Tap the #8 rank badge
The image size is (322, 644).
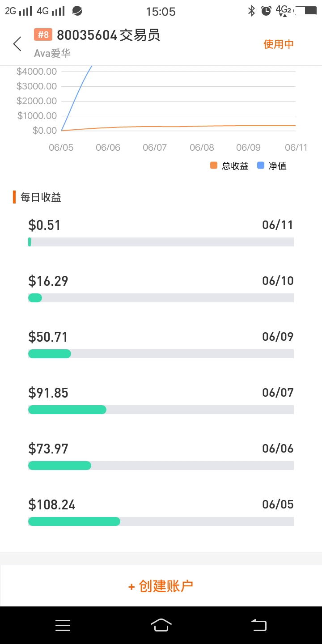tap(43, 35)
